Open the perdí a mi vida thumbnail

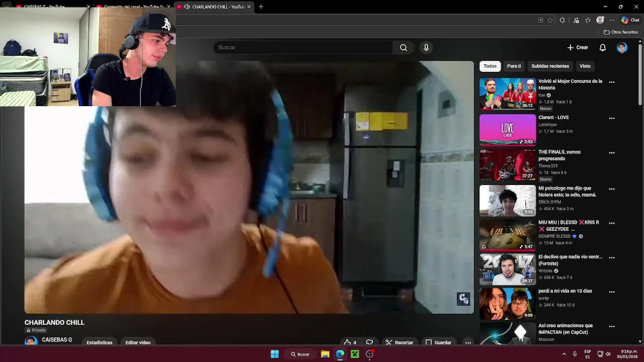click(x=508, y=303)
